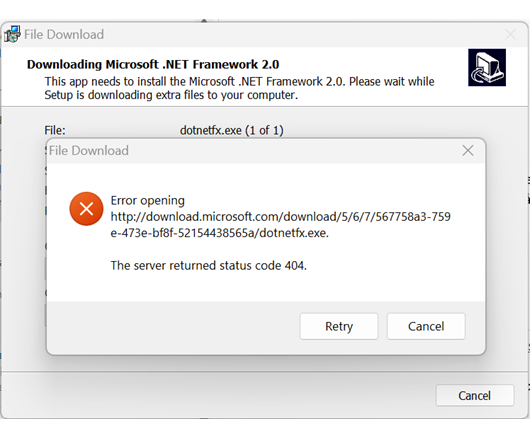This screenshot has width=530, height=439.
Task: Click the Setup is downloading extra files line
Action: pos(171,95)
